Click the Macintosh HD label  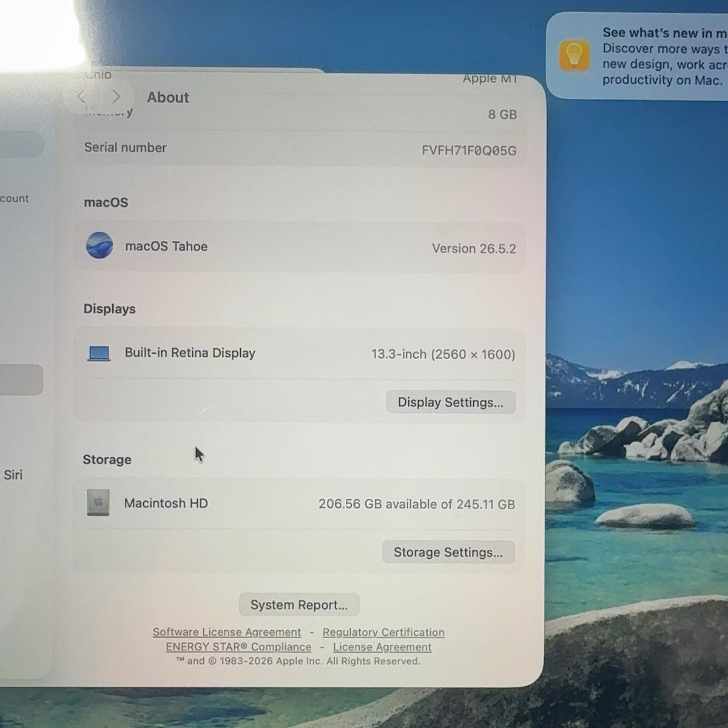pos(166,503)
